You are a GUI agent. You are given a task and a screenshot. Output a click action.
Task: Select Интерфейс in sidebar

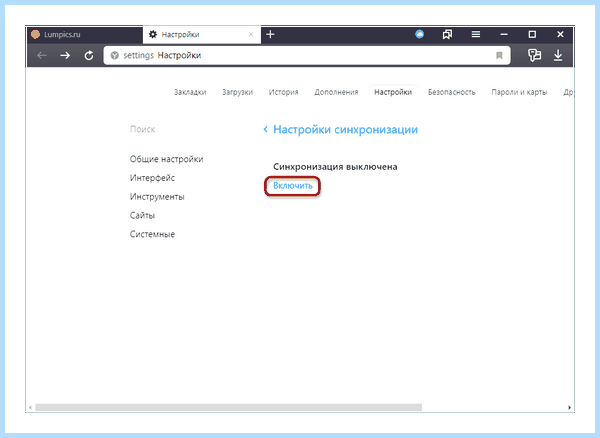[152, 178]
